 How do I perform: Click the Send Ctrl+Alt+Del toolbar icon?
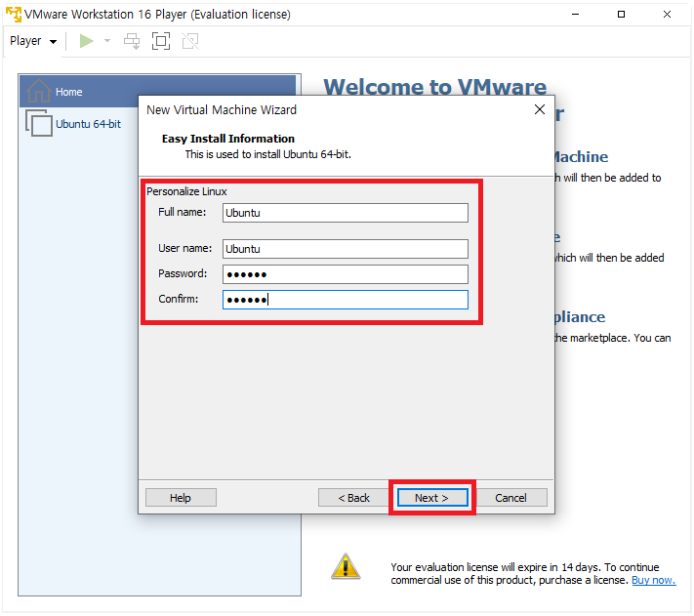tap(132, 41)
